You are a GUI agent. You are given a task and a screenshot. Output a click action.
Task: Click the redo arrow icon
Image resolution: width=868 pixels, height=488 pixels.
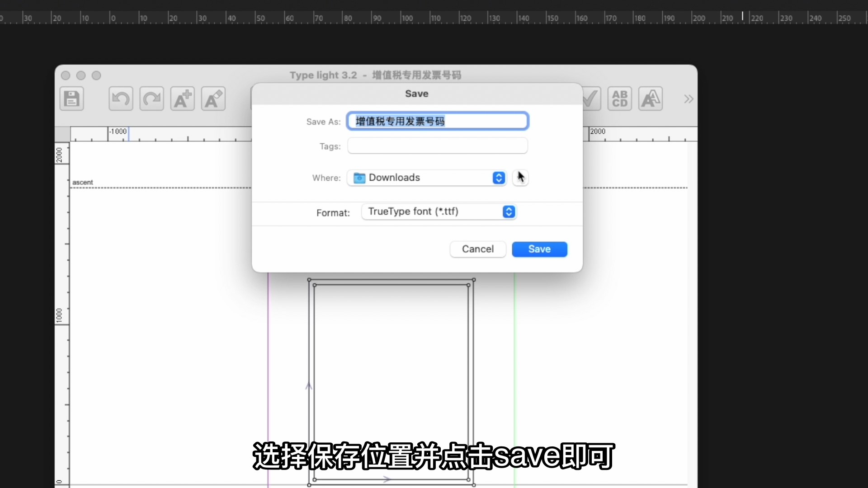[151, 99]
